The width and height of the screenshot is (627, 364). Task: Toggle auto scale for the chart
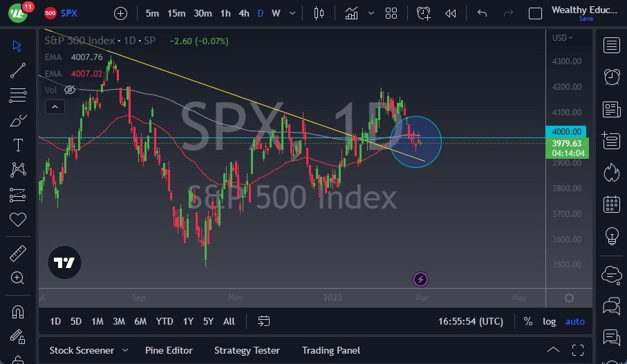(574, 321)
